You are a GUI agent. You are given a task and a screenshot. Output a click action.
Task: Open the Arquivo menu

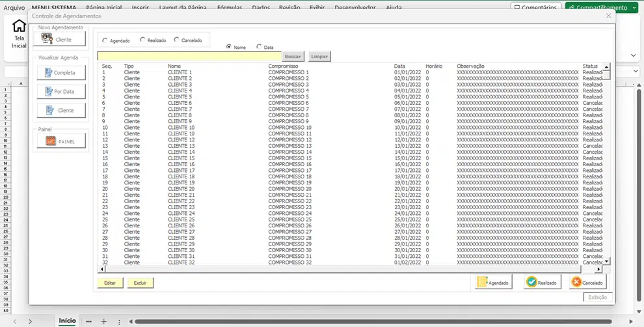[14, 8]
